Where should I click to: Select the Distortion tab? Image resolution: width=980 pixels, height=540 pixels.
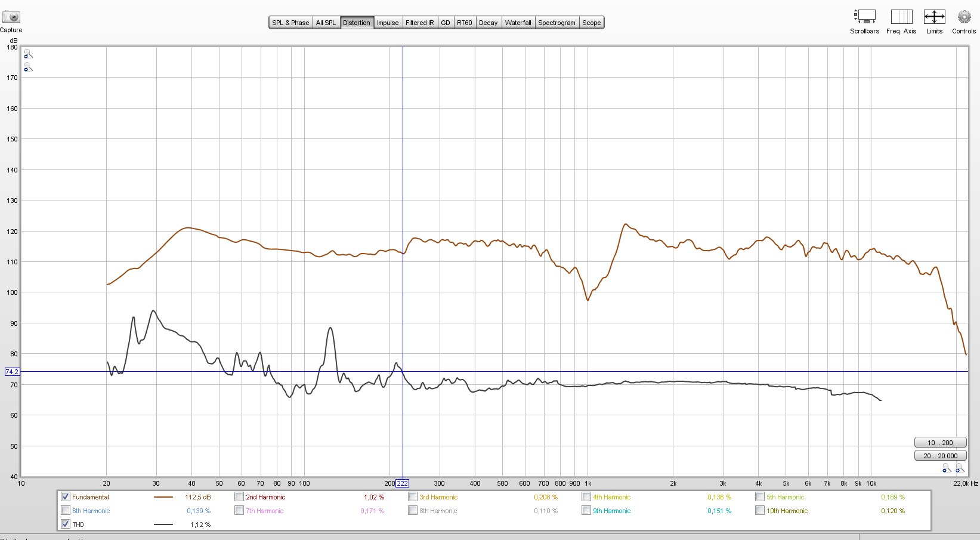tap(357, 23)
